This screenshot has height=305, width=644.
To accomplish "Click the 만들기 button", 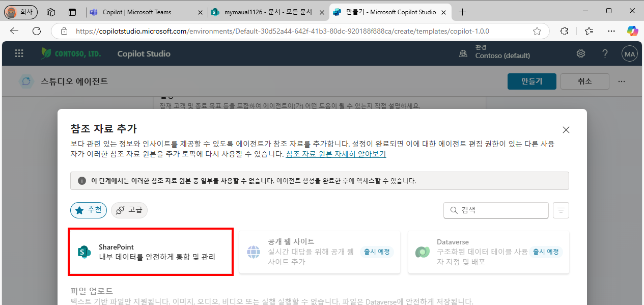I will tap(531, 81).
